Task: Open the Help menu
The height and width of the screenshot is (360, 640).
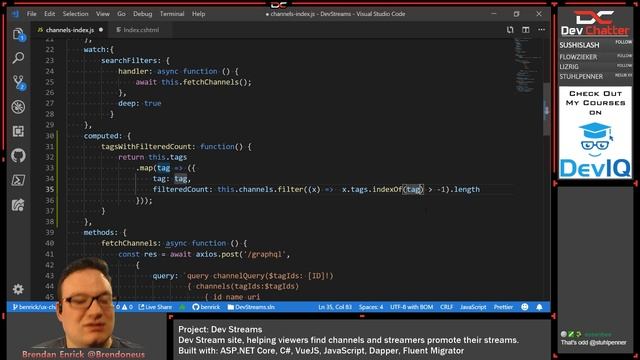Action: pyautogui.click(x=198, y=13)
